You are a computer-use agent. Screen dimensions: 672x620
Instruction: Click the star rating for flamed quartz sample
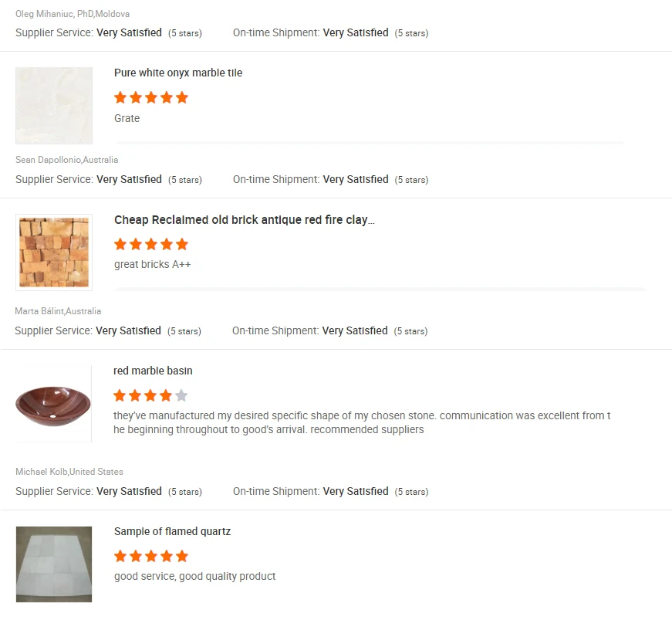coord(151,557)
